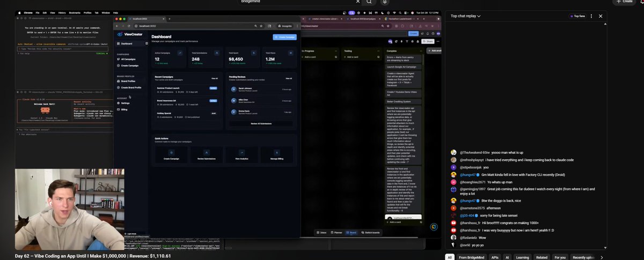Open the Inbox tab in bottom board bar
The image size is (644, 260).
321,232
